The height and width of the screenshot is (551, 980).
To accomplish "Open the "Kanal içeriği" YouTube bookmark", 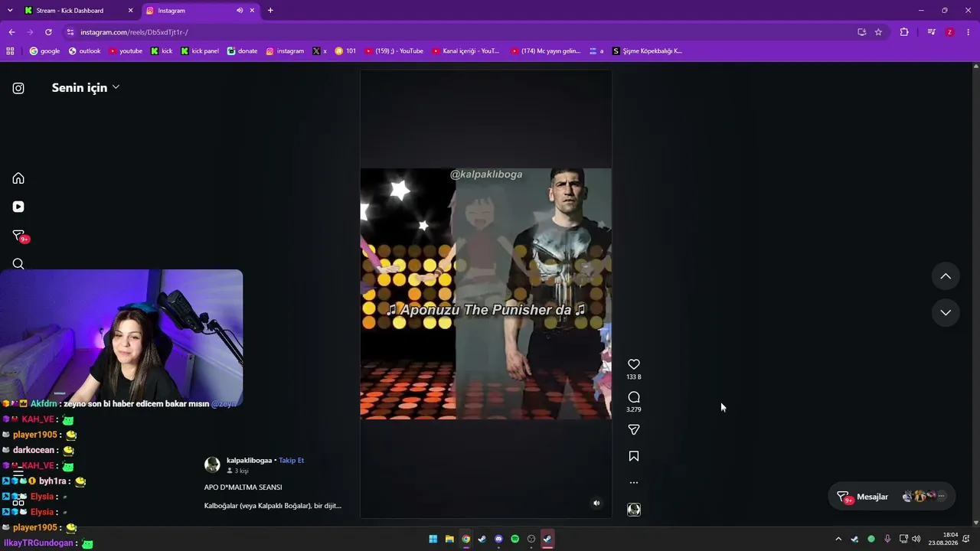I will (x=465, y=51).
